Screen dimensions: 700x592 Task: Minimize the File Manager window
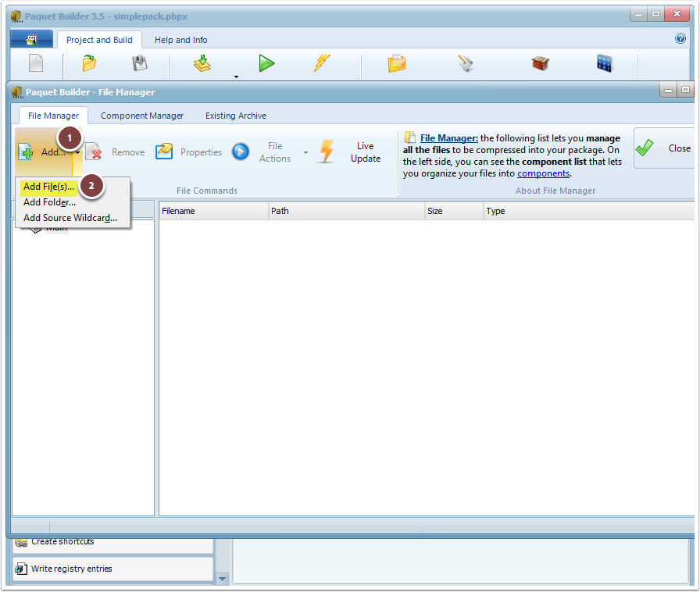(668, 91)
